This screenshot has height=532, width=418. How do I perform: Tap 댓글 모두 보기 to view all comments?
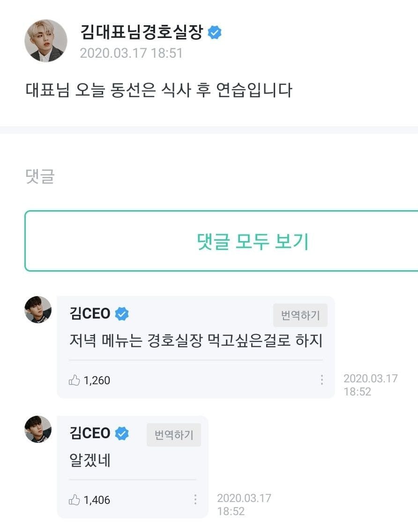[x=253, y=241]
